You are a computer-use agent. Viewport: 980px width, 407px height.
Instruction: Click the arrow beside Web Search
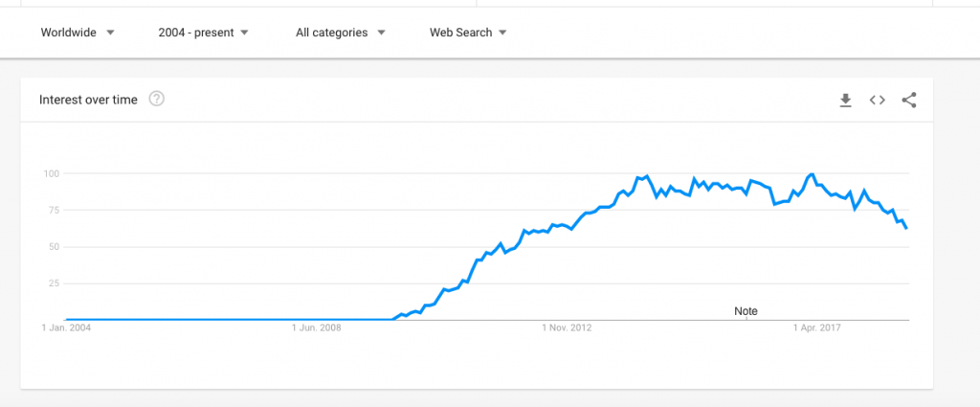click(x=502, y=33)
